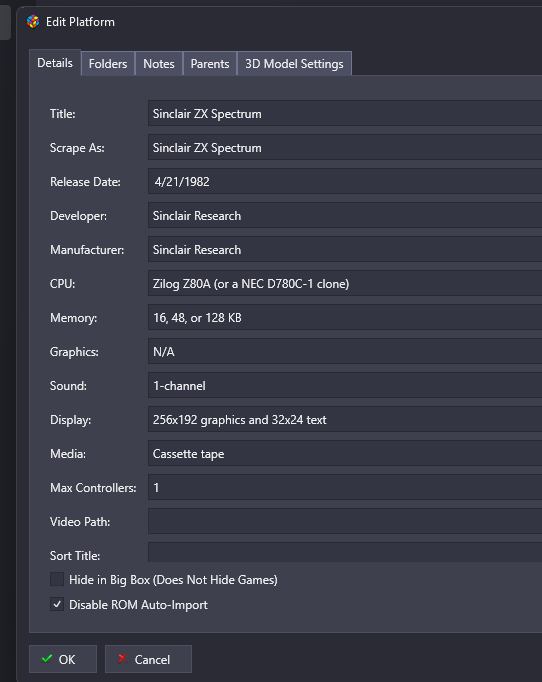
Task: Confirm changes with the OK button
Action: (x=63, y=659)
